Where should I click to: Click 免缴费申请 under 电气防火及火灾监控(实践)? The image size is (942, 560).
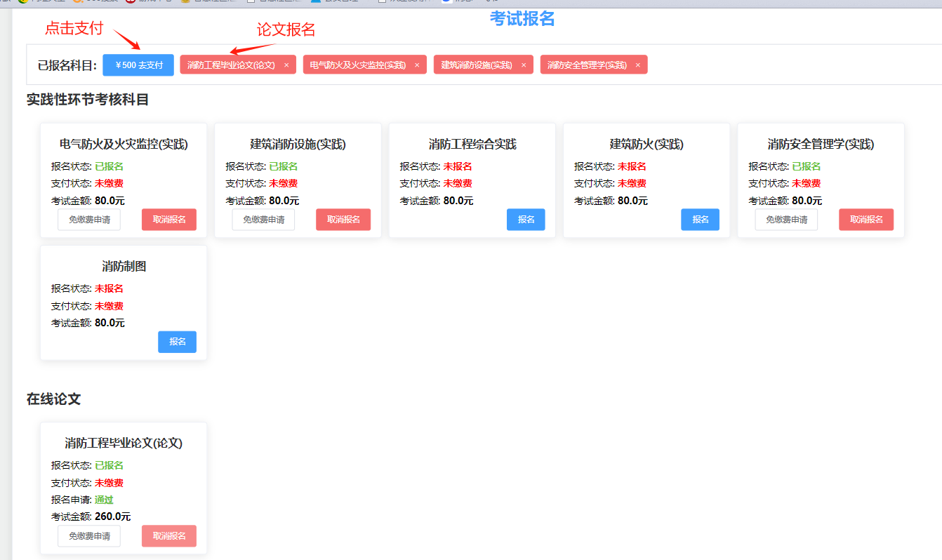[89, 220]
